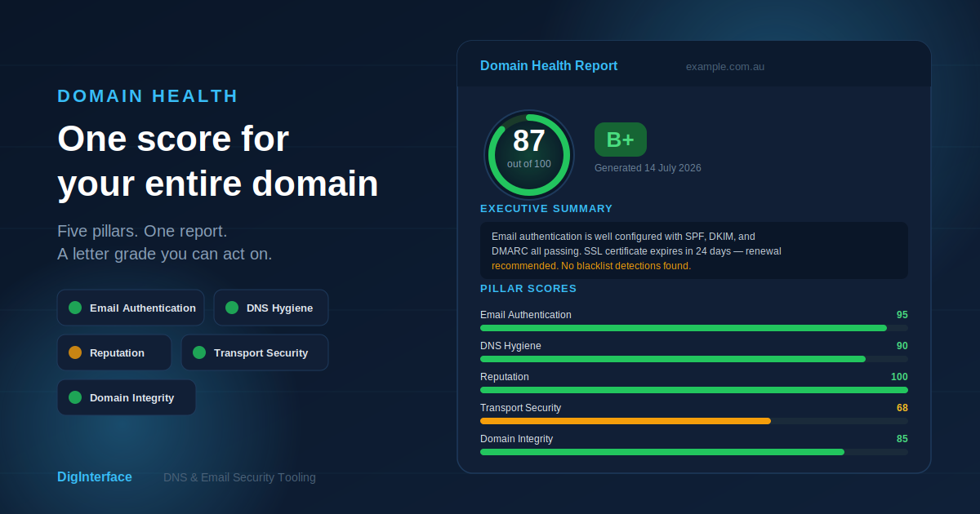Click the PILLAR SCORES heading
980x514 pixels.
pos(528,289)
